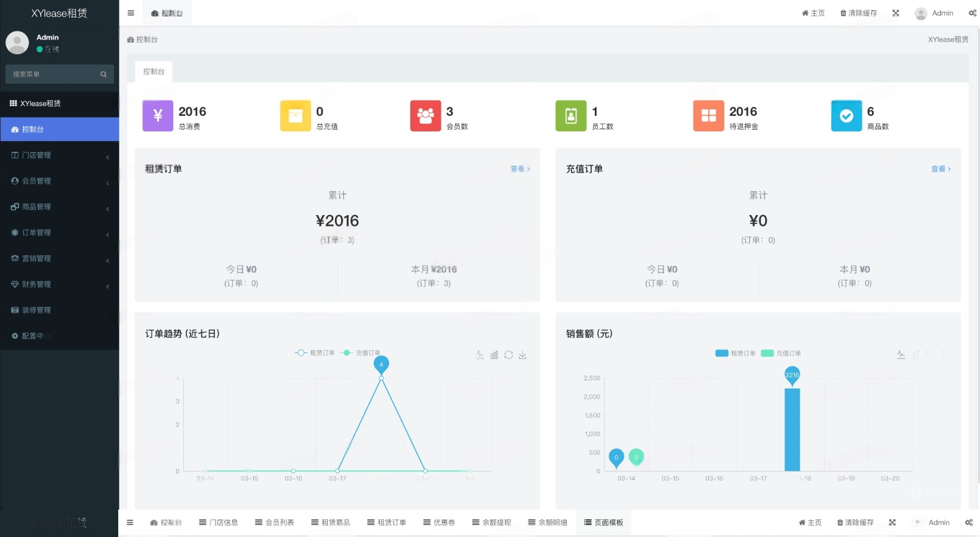Viewport: 980px width, 537px height.
Task: Click 查看 link in the 充值订单 card
Action: [941, 169]
